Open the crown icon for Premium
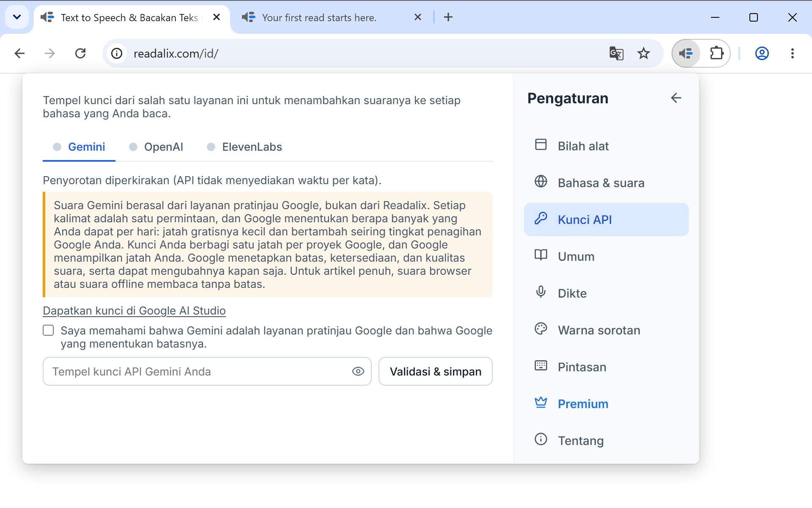The height and width of the screenshot is (508, 812). tap(540, 402)
